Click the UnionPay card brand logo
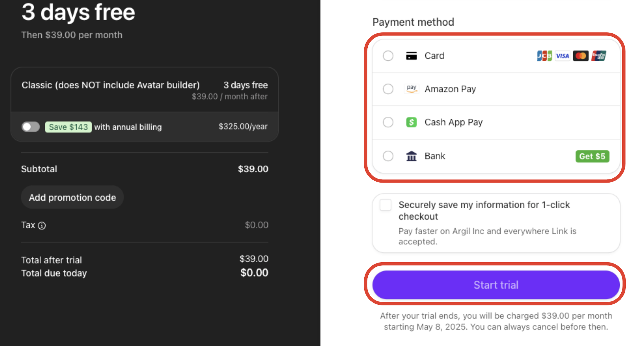644x346 pixels. click(x=599, y=56)
